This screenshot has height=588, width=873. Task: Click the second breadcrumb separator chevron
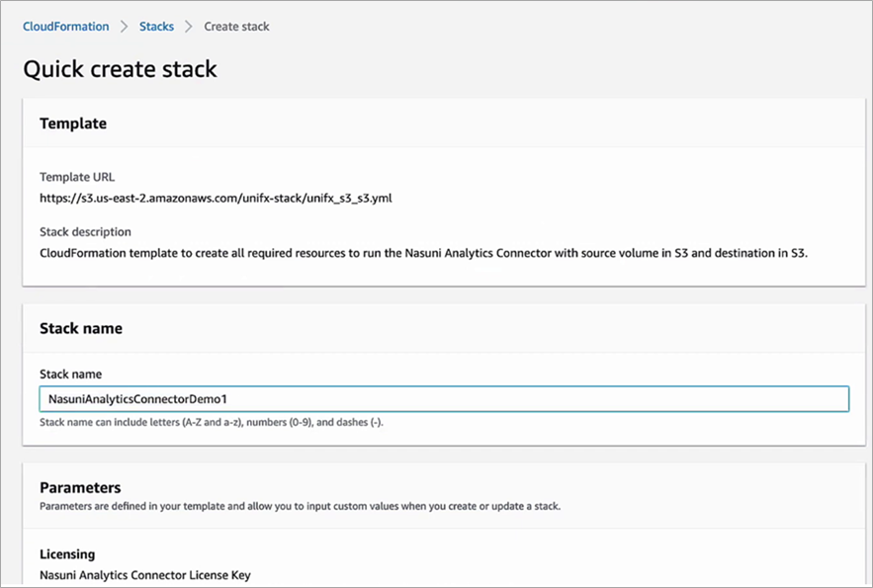(x=187, y=27)
